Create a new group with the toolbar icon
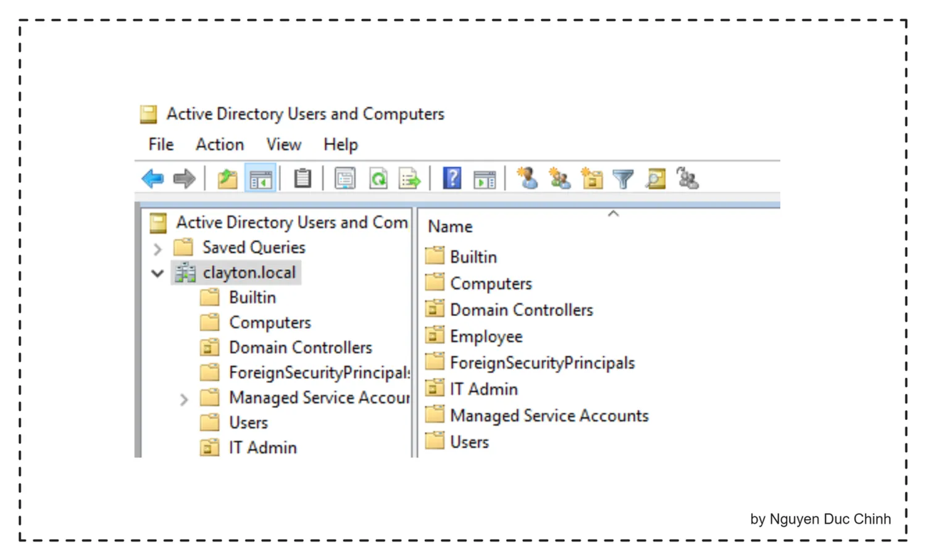This screenshot has width=926, height=560. point(559,178)
